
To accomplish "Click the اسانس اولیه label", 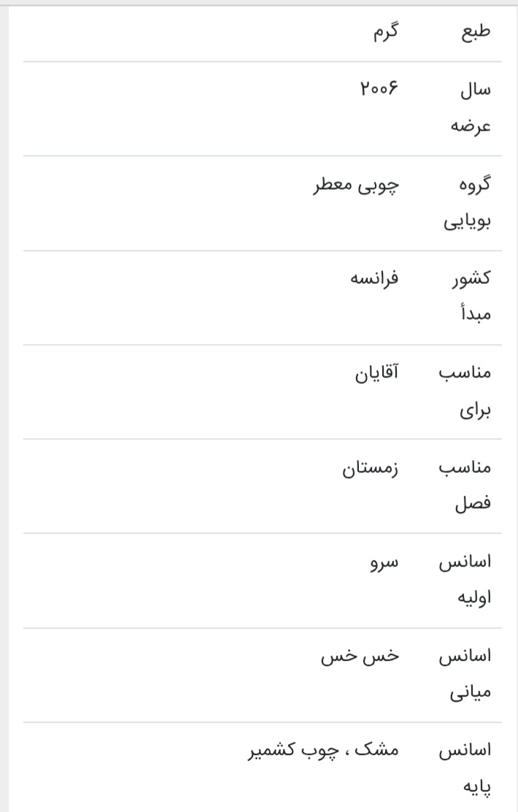I will click(x=465, y=579).
